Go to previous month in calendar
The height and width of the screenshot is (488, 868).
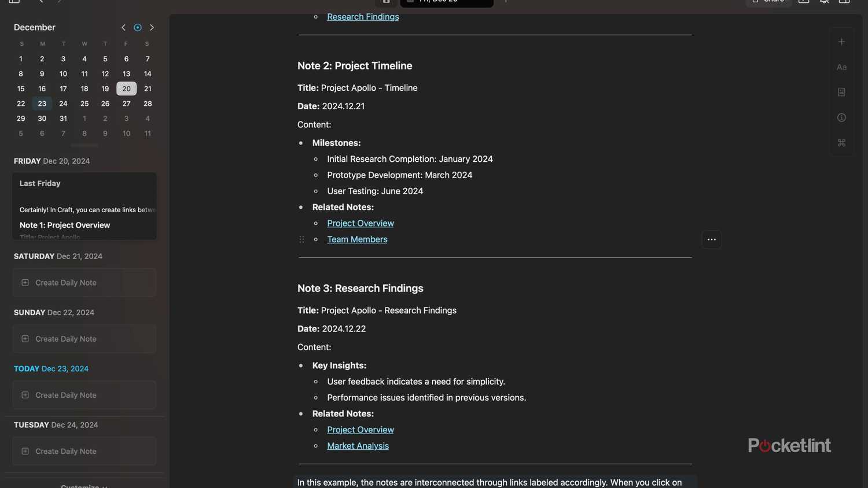pos(123,27)
